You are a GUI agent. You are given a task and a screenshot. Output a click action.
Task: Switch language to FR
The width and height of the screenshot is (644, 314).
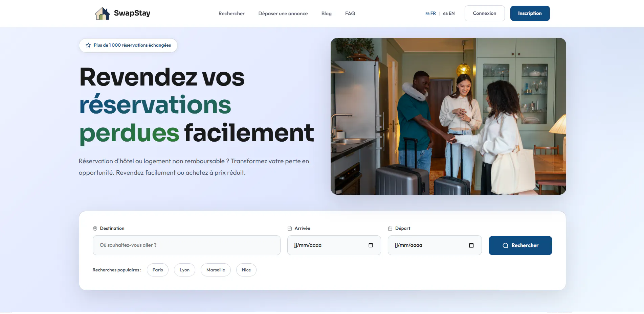click(430, 14)
